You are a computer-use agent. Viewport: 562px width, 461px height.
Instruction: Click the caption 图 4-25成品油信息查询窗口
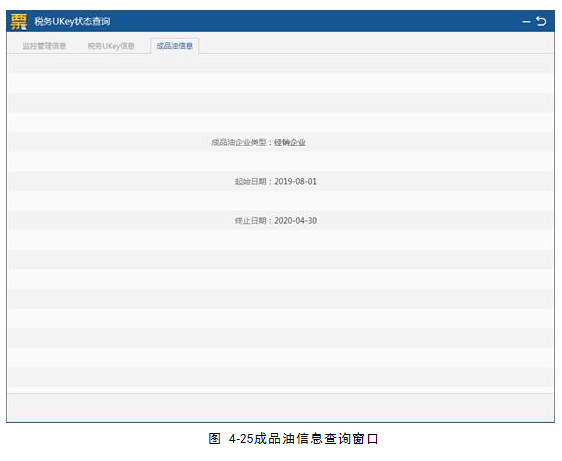point(294,438)
